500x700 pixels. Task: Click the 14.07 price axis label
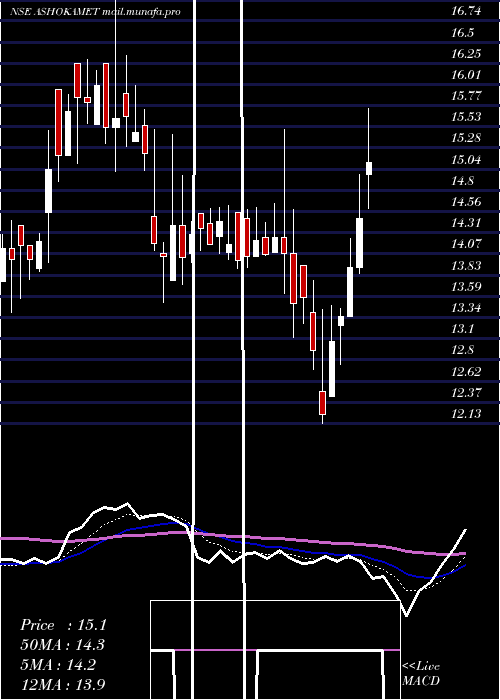tap(467, 244)
